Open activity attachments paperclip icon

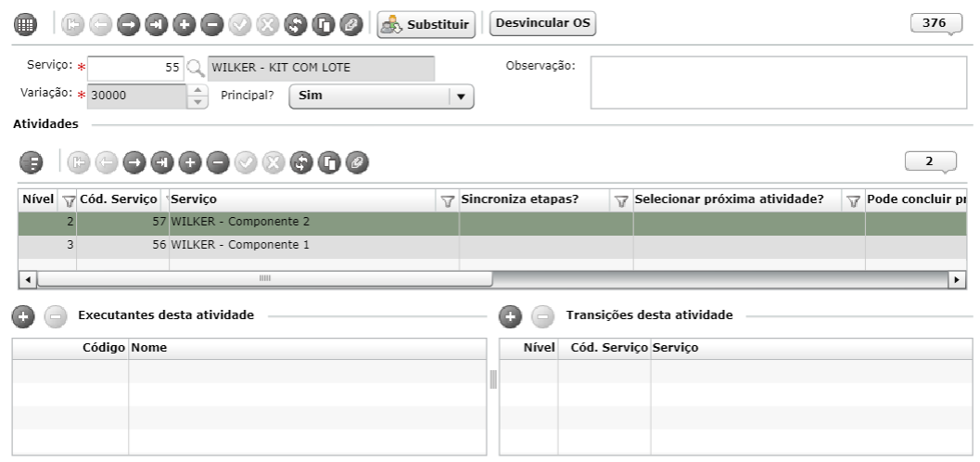click(x=357, y=163)
